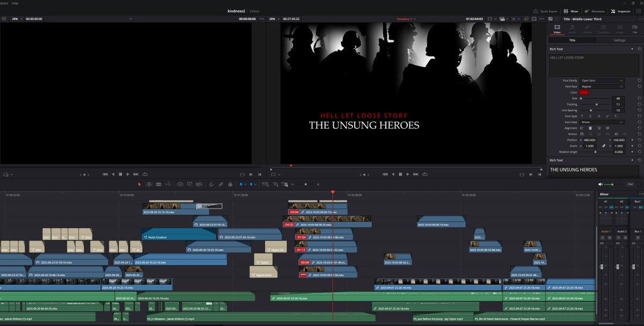Play the source viewer forward

[x=128, y=174]
